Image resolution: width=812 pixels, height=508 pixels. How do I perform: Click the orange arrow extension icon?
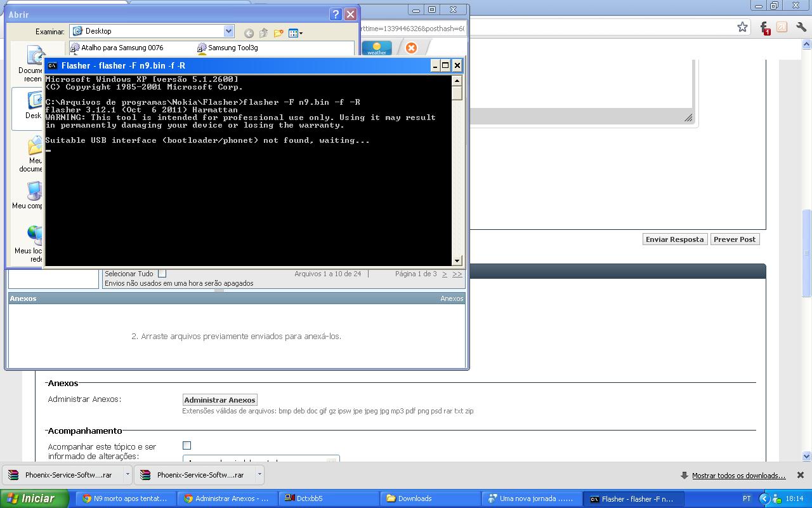(782, 27)
